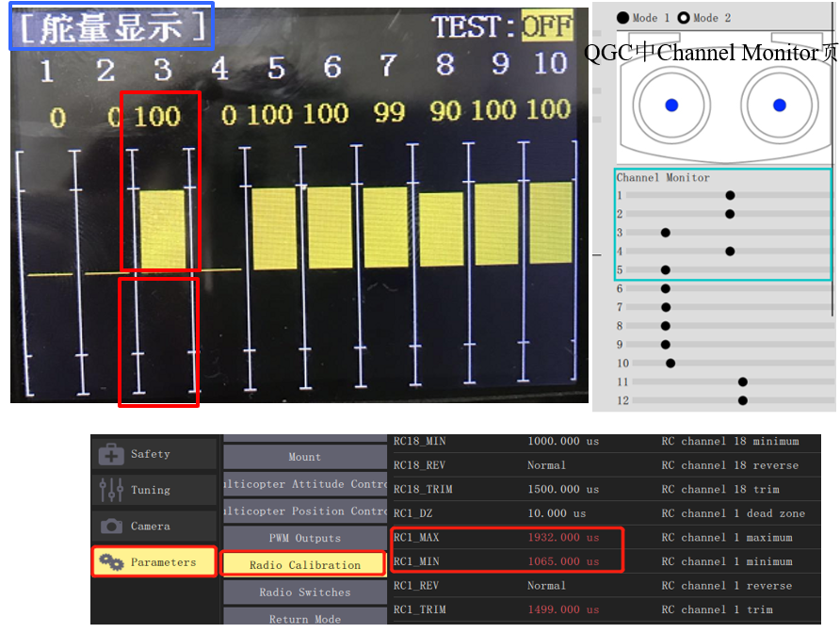Open the Mount parameter group
The image size is (840, 633).
[304, 457]
